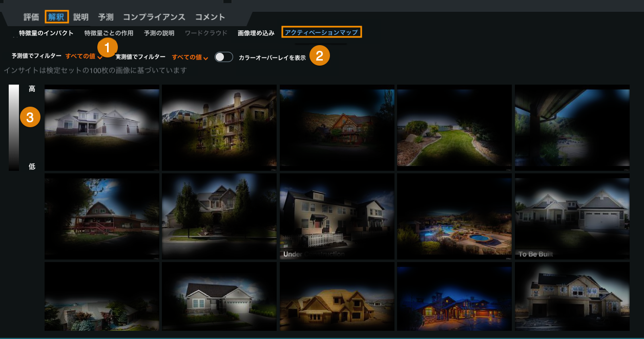Open the 予測値でフィルター dropdown
The height and width of the screenshot is (339, 644).
84,56
